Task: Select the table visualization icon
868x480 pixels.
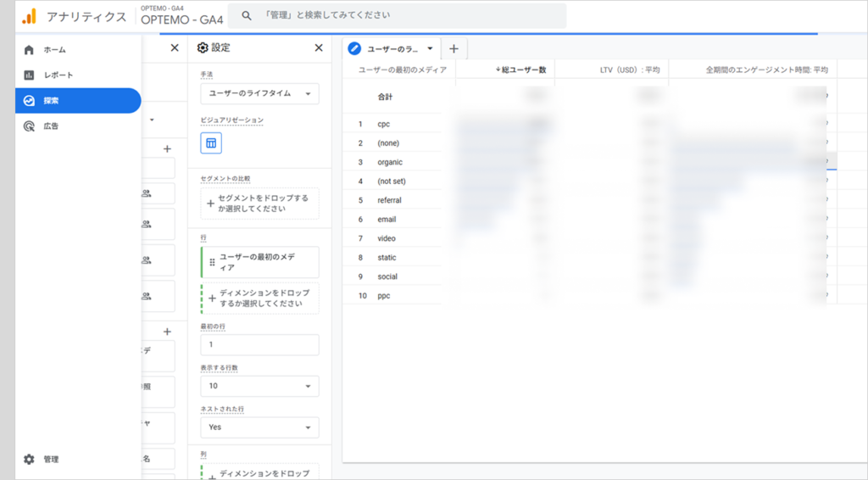Action: pos(211,142)
